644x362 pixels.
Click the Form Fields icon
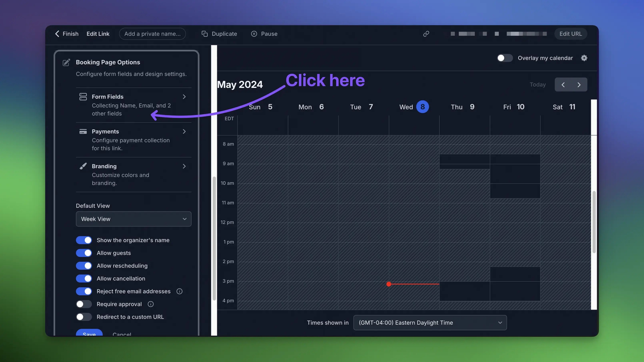[83, 97]
